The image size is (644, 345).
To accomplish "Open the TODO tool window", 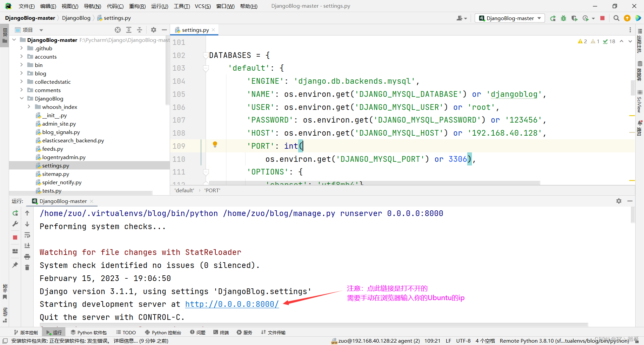I will coord(126,332).
